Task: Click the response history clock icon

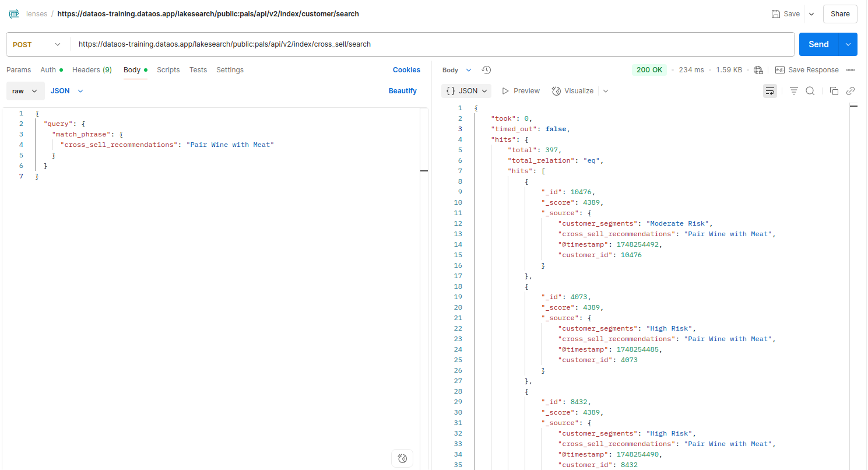Action: point(486,70)
